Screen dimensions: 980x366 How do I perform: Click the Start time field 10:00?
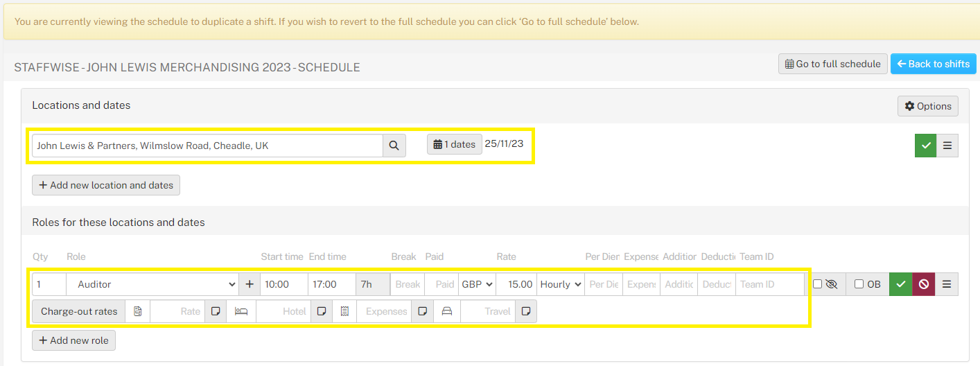pyautogui.click(x=284, y=284)
